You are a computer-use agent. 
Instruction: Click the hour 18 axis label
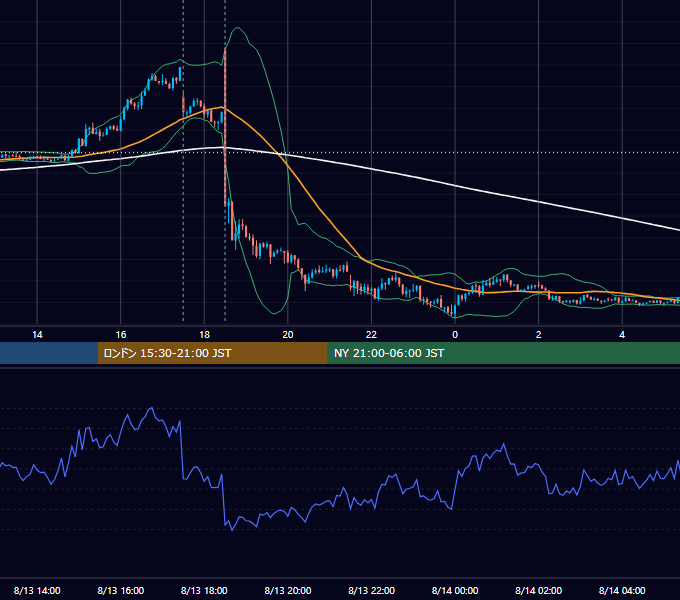tap(204, 335)
